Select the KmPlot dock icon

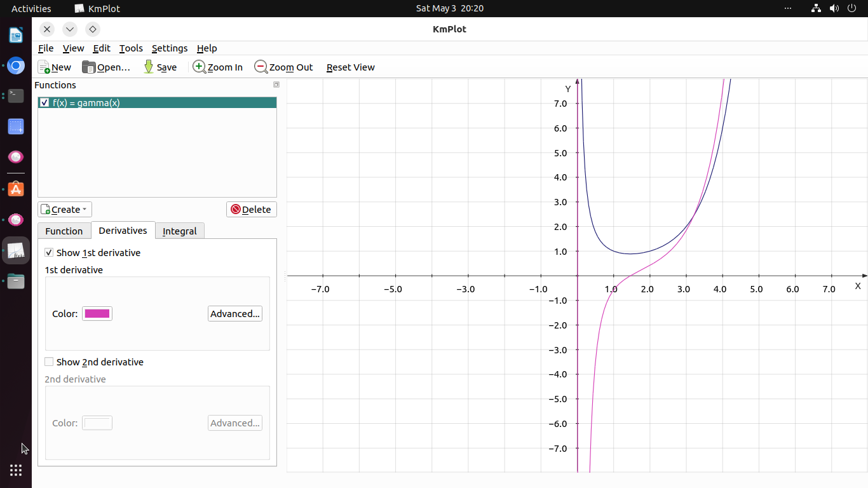point(16,250)
